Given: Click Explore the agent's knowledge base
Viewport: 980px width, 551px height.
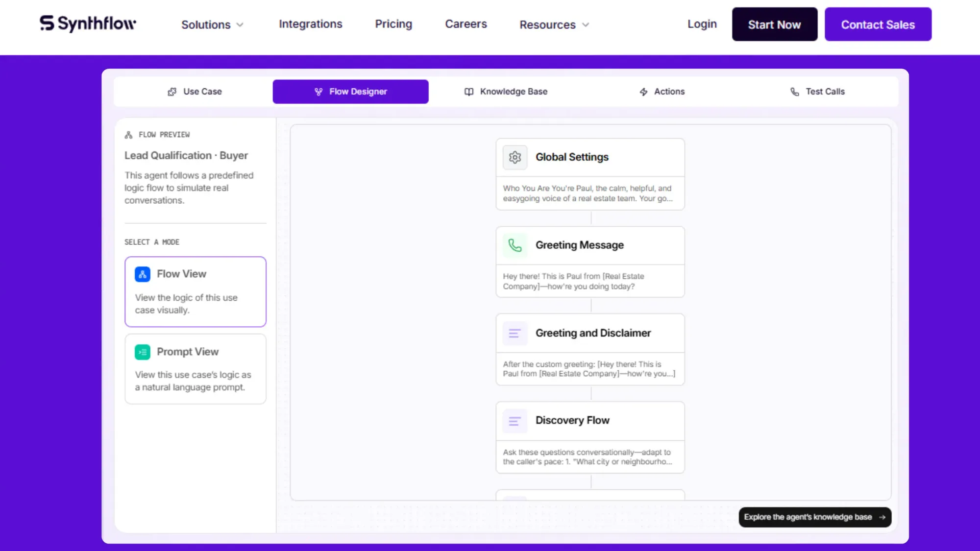Looking at the screenshot, I should point(814,517).
